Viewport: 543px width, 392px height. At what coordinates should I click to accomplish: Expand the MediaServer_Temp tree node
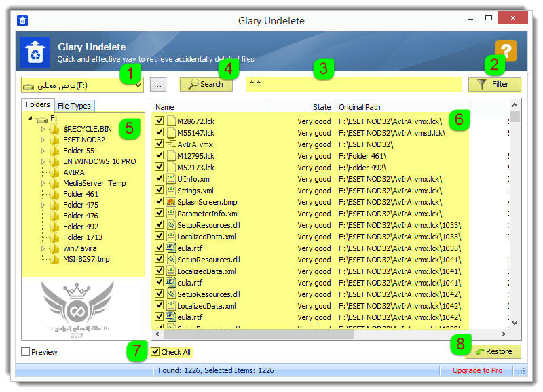pyautogui.click(x=43, y=183)
